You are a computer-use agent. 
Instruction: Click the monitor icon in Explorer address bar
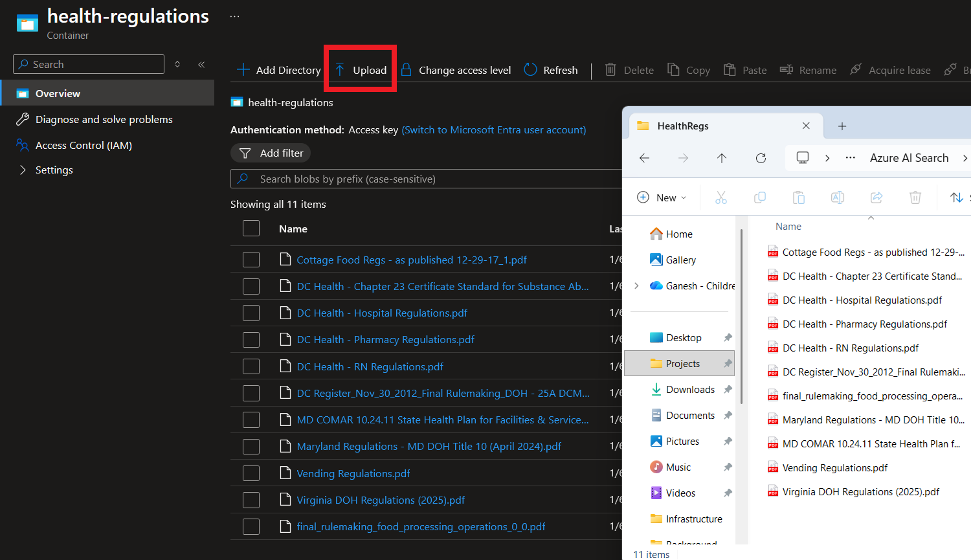pos(803,158)
